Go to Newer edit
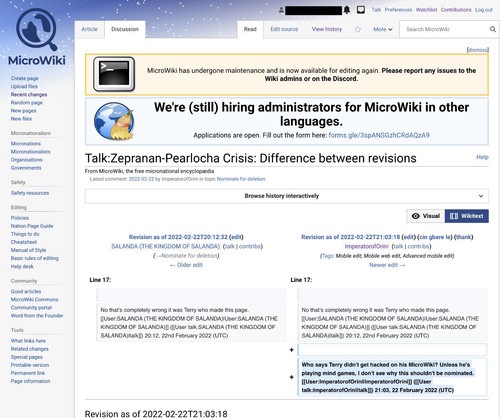 click(387, 265)
